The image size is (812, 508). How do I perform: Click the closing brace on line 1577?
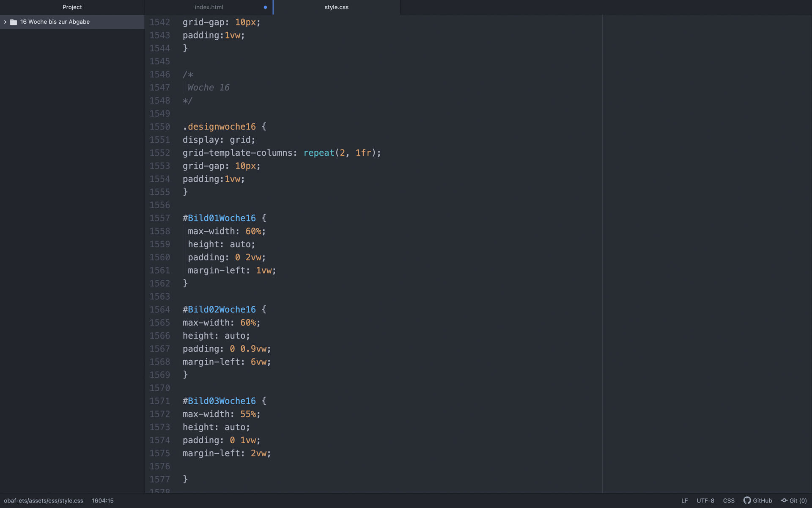[x=185, y=479]
